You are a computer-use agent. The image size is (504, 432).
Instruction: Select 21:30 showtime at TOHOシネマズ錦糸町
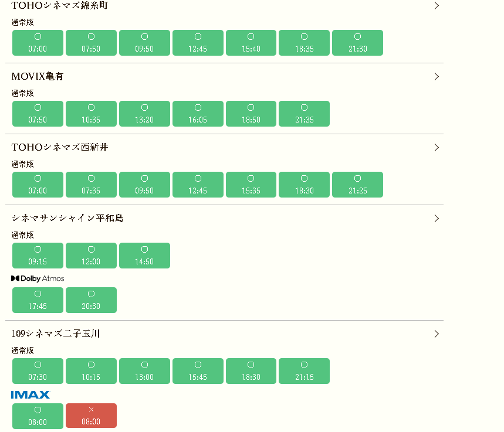tap(357, 43)
